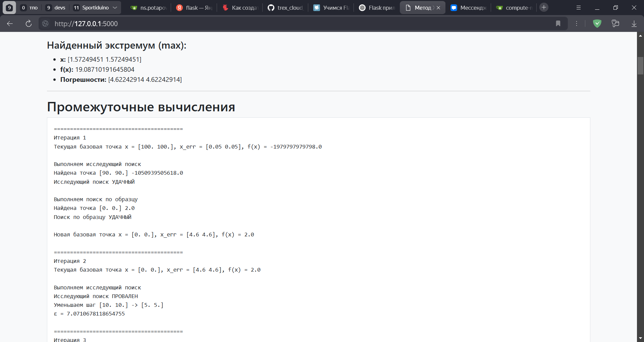Bookmark this page using the flag icon
The image size is (644, 342).
pyautogui.click(x=558, y=23)
